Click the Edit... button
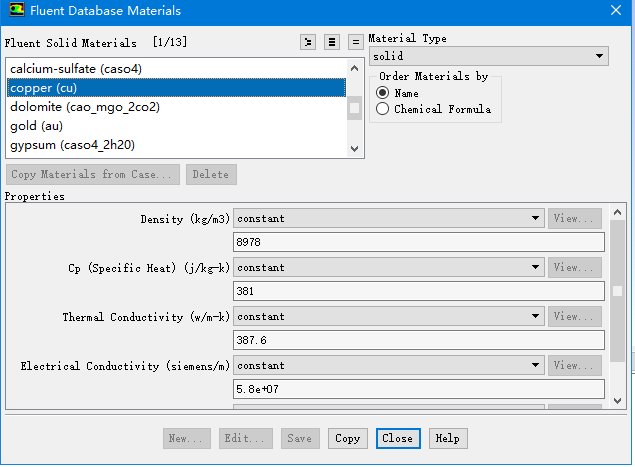The image size is (635, 467). click(245, 438)
